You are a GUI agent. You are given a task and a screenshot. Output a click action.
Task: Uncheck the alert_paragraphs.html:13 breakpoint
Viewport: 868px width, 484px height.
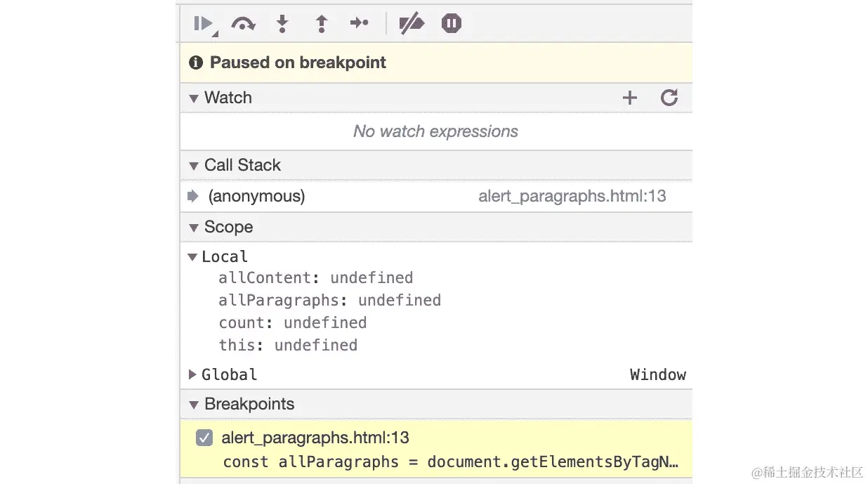pos(204,438)
